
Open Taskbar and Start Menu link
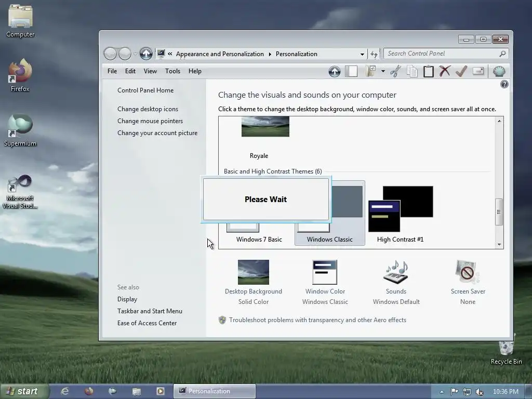[x=150, y=311]
